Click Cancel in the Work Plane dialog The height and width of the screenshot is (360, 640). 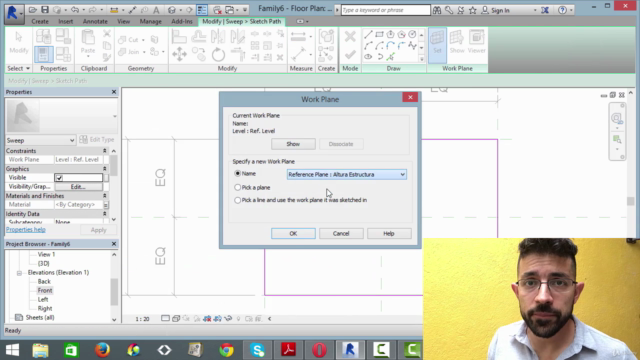(341, 233)
